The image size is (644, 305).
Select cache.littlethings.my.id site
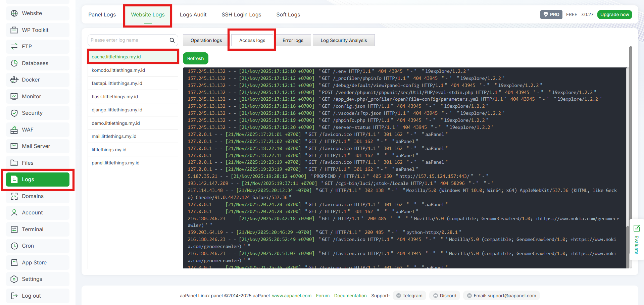pos(133,57)
